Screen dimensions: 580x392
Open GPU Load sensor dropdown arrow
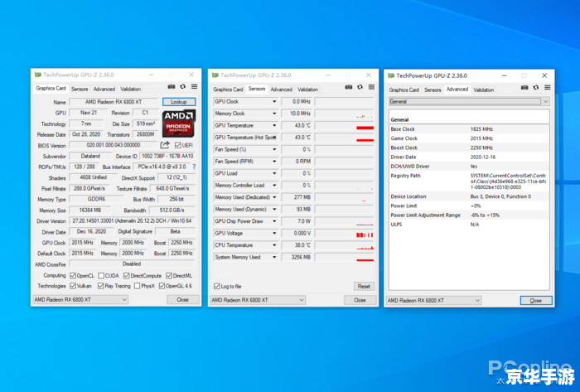point(274,173)
